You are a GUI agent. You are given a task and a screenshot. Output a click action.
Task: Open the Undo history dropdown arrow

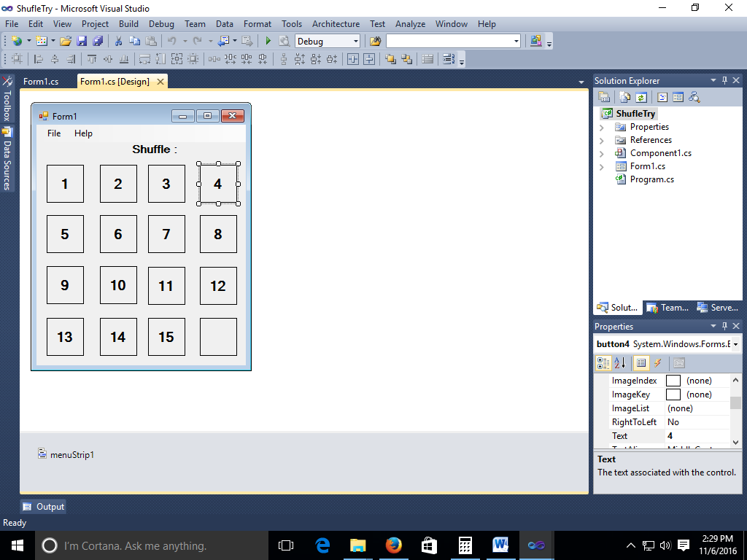pyautogui.click(x=185, y=42)
